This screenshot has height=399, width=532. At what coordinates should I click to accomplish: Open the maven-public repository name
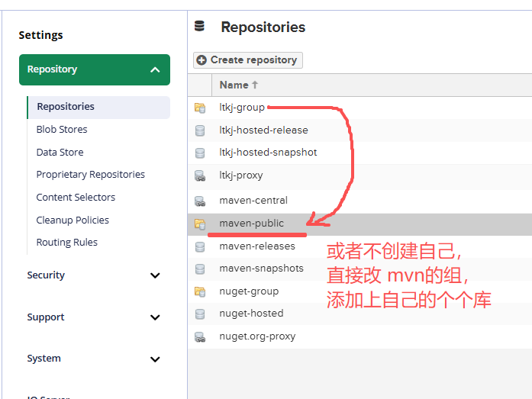pos(251,224)
